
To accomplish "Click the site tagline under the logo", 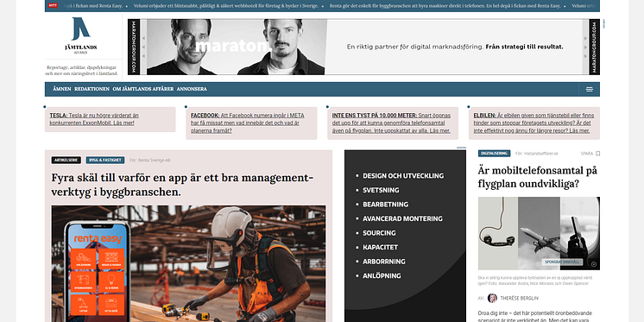I will (82, 70).
